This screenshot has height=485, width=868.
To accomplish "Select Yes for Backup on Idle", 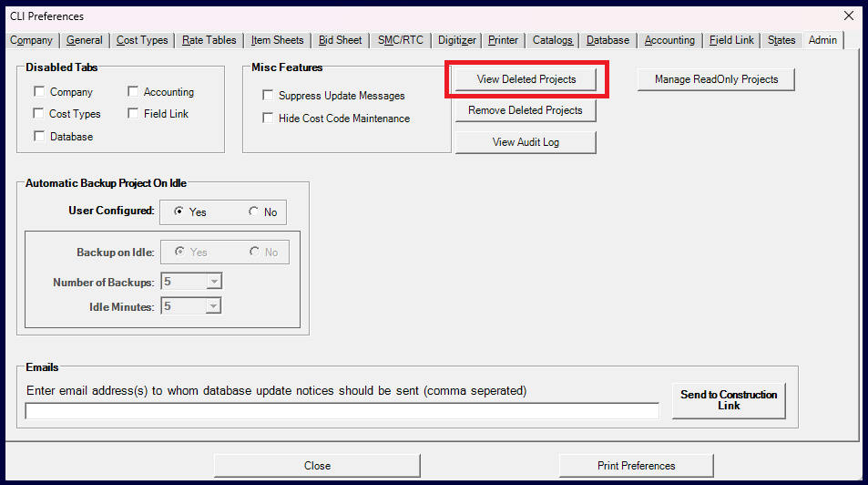I will point(179,252).
